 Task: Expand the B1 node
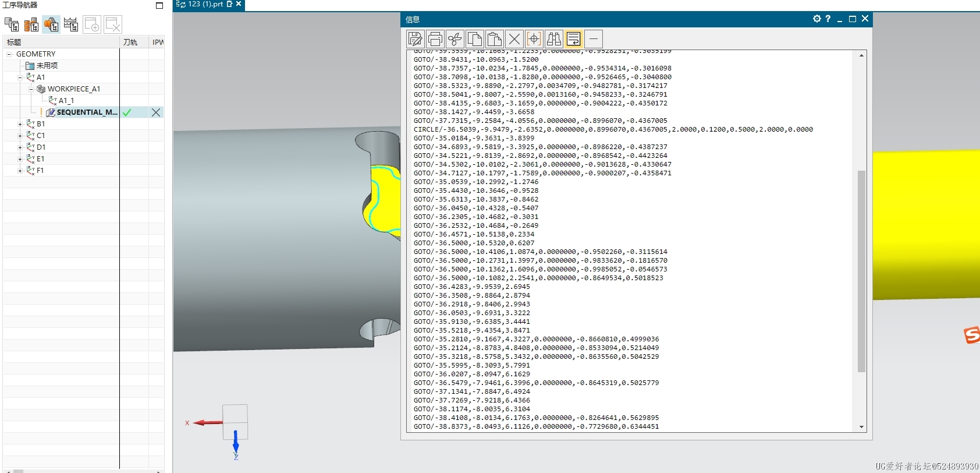tap(20, 124)
